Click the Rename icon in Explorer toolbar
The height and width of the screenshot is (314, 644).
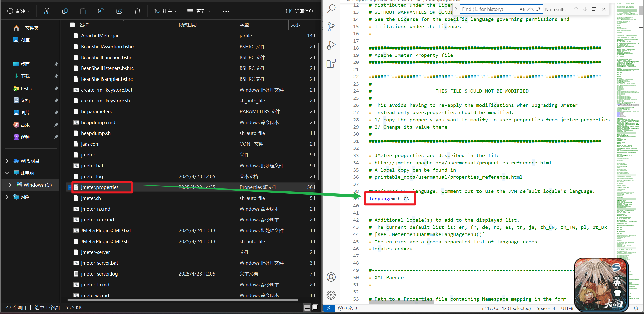101,11
